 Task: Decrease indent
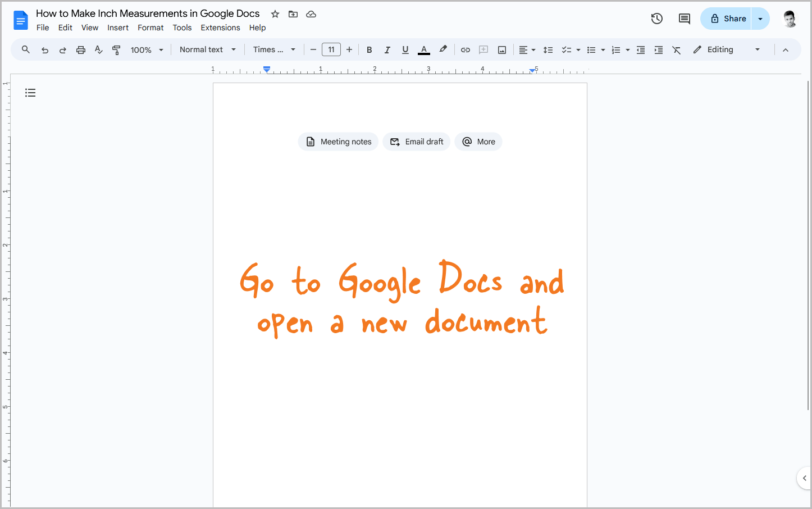pyautogui.click(x=641, y=50)
